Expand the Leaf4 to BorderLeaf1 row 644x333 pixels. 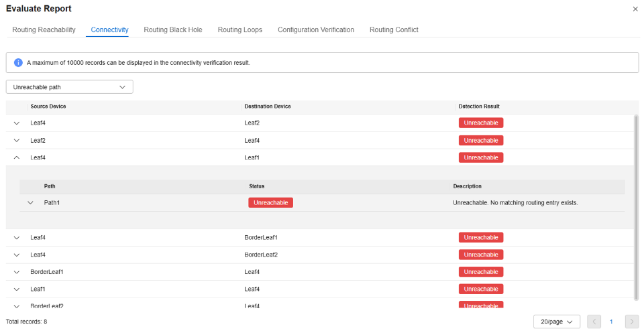pos(16,238)
